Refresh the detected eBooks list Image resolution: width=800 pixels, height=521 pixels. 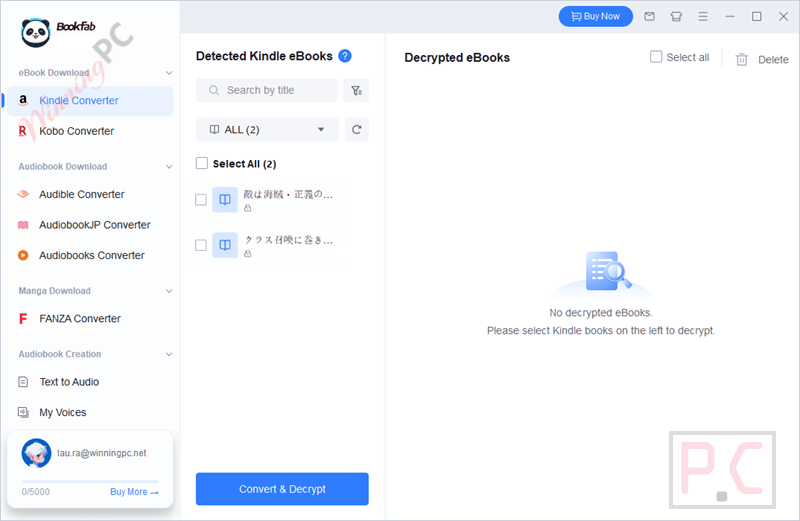click(x=357, y=130)
